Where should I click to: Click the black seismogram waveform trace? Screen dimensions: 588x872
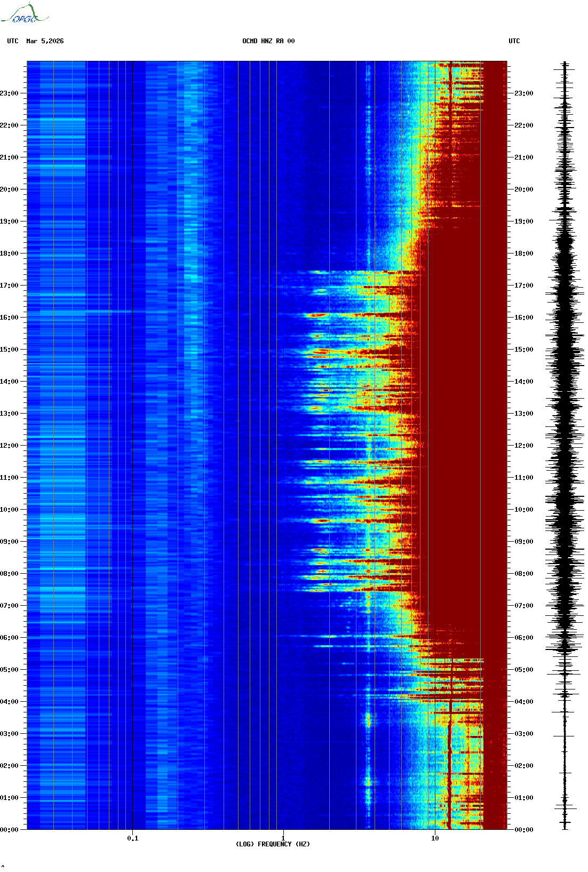[x=565, y=446]
